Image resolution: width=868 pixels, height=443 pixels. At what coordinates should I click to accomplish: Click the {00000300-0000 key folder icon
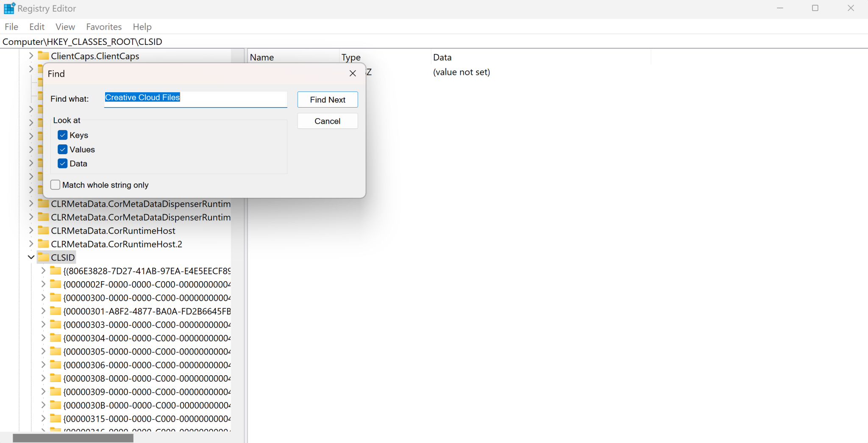click(x=56, y=298)
